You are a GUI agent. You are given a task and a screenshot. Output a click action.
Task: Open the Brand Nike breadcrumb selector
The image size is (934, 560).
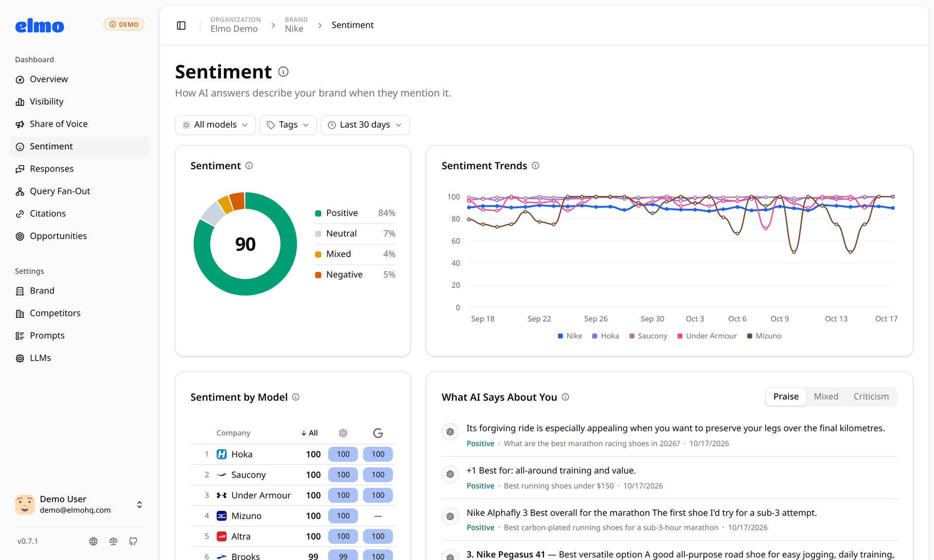click(x=296, y=25)
